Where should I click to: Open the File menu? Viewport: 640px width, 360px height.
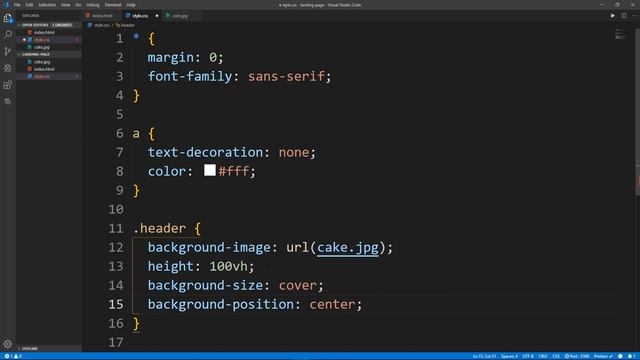pyautogui.click(x=17, y=5)
